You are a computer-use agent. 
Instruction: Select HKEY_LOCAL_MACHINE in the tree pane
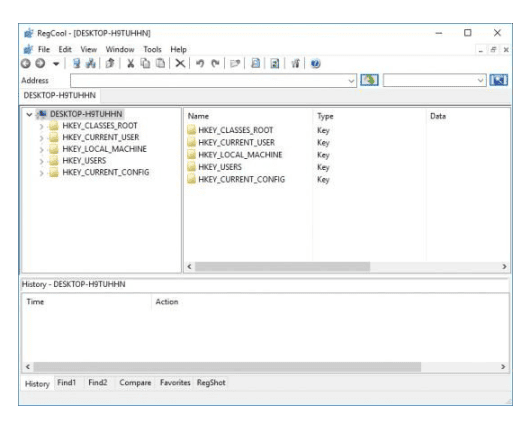[104, 149]
